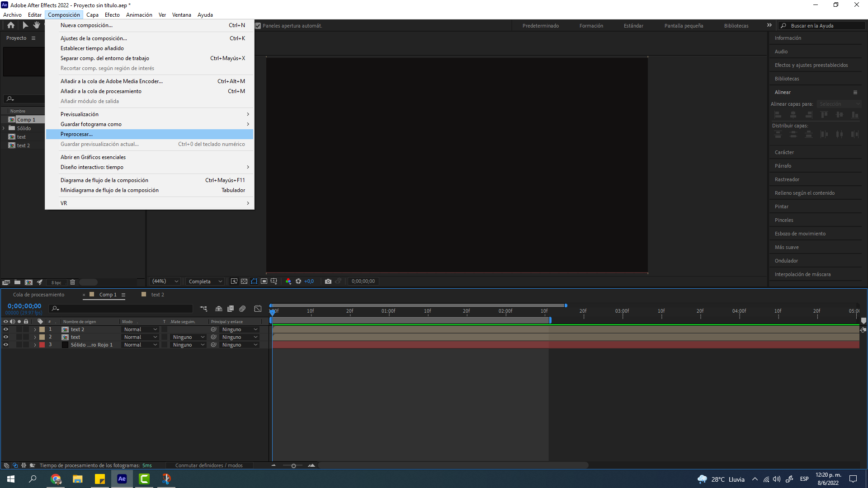
Task: Click Buscar en la Ayuda search field
Action: [822, 26]
